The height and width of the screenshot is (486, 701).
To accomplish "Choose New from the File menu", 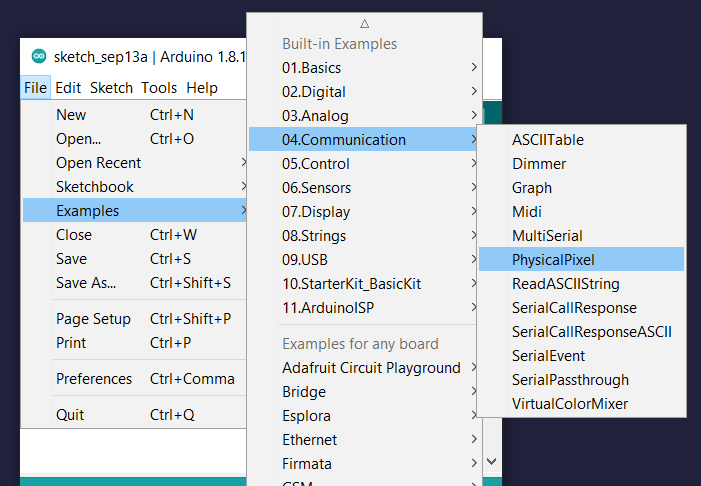I will [135, 115].
